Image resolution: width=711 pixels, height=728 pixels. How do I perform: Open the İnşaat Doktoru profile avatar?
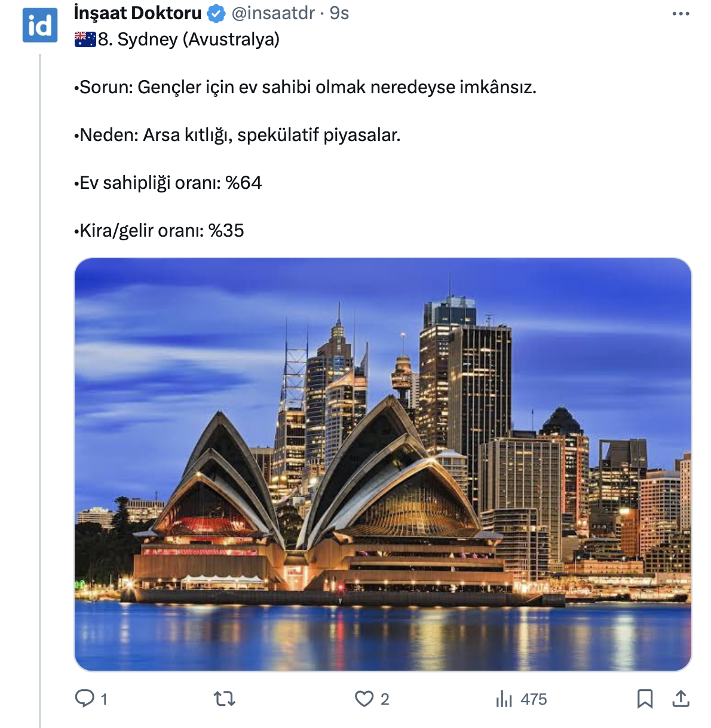pyautogui.click(x=40, y=25)
